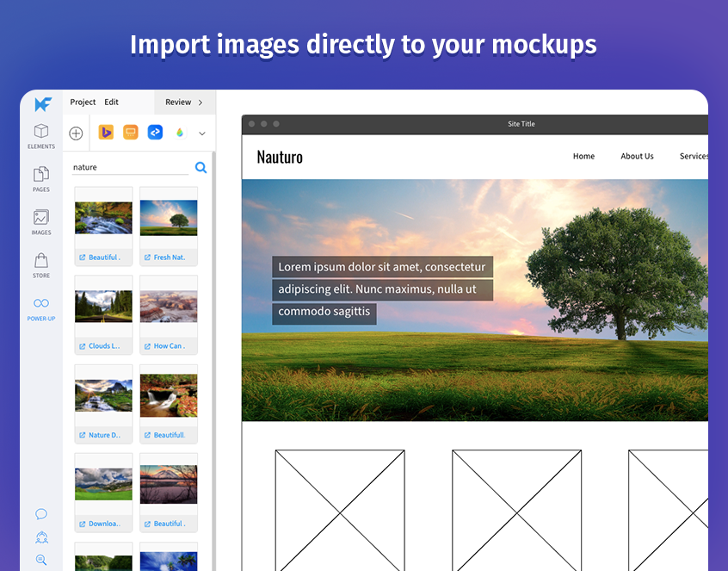Click the blue search magnifier icon
This screenshot has height=571, width=728.
[201, 167]
